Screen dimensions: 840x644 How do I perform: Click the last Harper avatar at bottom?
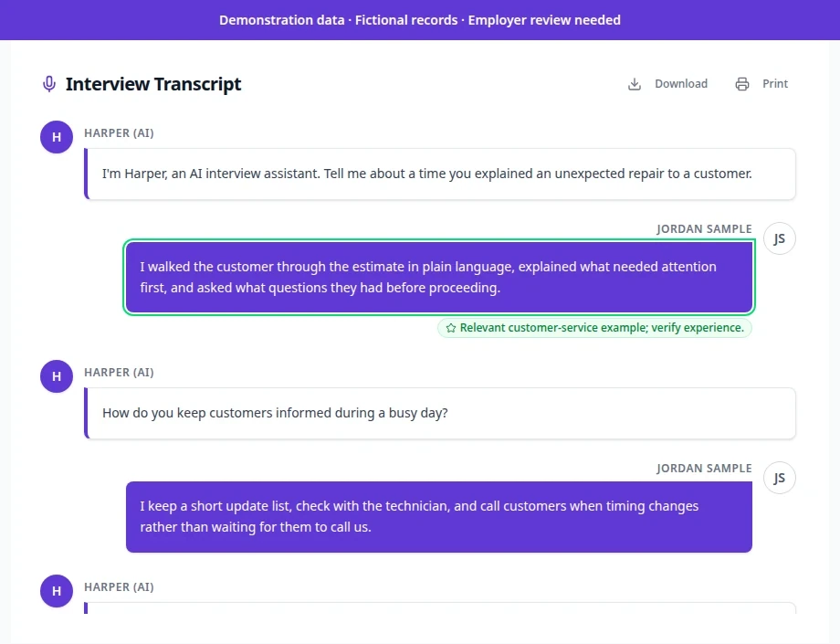click(x=57, y=591)
